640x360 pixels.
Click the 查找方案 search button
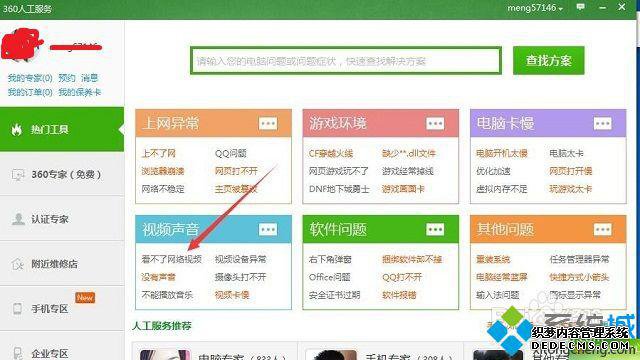[549, 60]
